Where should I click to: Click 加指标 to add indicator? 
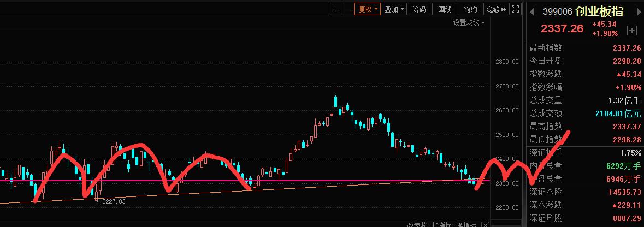[442, 224]
